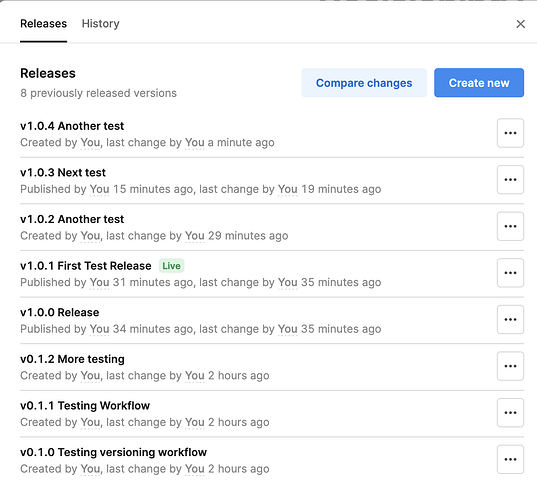Close the releases panel
The image size is (537, 500).
click(x=521, y=24)
